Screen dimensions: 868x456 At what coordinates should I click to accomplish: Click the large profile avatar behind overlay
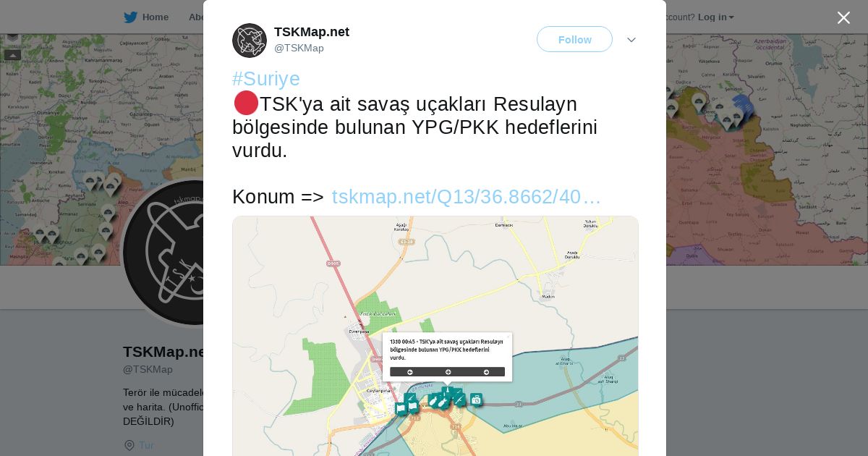[163, 252]
